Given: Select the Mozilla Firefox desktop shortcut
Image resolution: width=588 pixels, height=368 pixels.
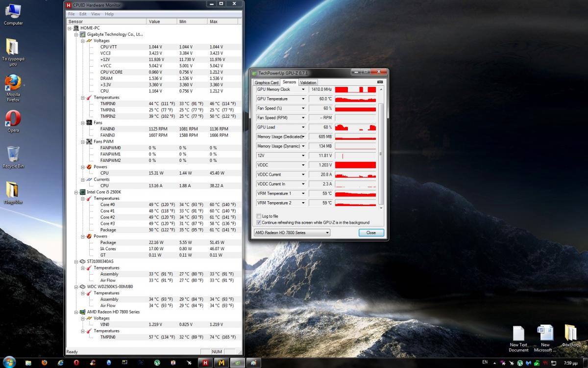Looking at the screenshot, I should pyautogui.click(x=13, y=88).
